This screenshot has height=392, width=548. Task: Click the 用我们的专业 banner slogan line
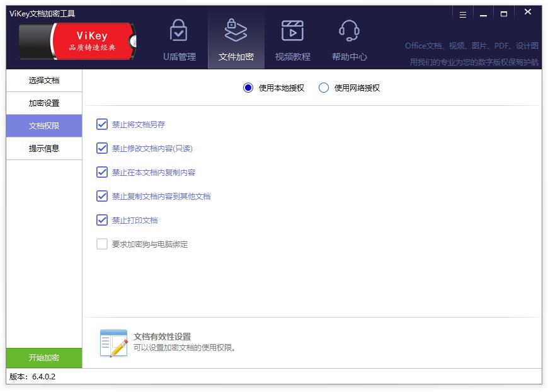[x=474, y=62]
